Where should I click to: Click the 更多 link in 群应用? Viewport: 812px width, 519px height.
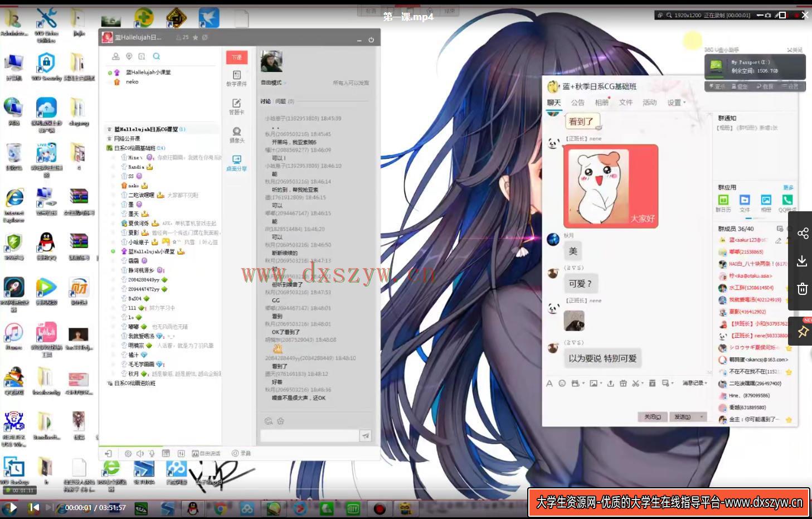[788, 187]
